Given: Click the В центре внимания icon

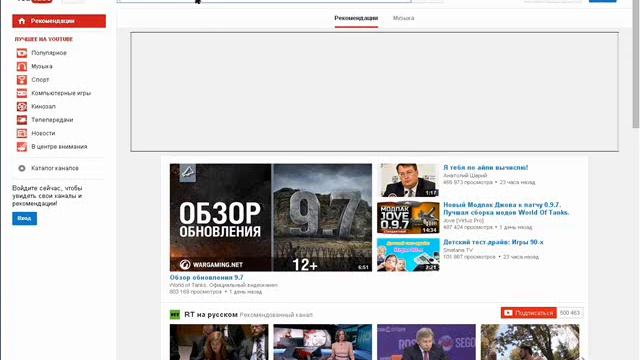Looking at the screenshot, I should 22,147.
